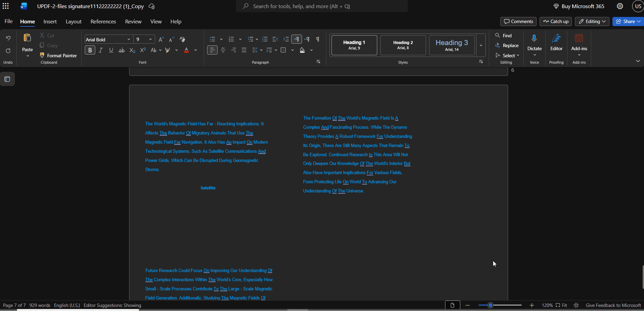Open the Select dropdown

[507, 55]
